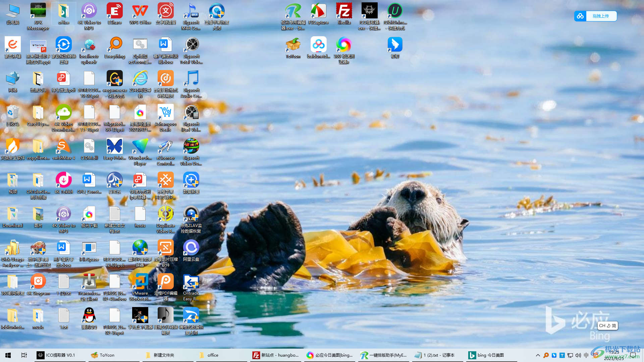Screen dimensions: 644x362
Task: Click the volume speaker tray icon
Action: 578,355
